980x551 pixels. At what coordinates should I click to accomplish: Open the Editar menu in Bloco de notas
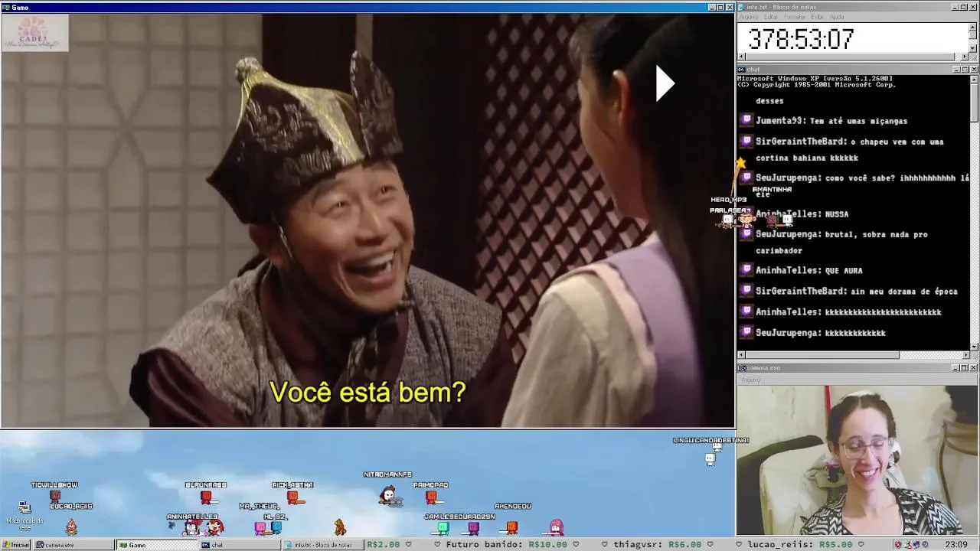pos(771,17)
